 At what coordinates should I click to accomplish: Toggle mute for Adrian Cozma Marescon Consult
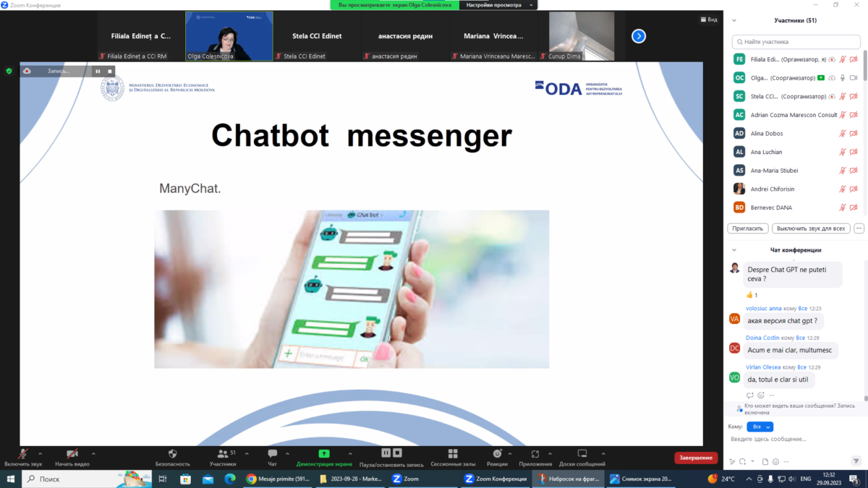(x=843, y=114)
